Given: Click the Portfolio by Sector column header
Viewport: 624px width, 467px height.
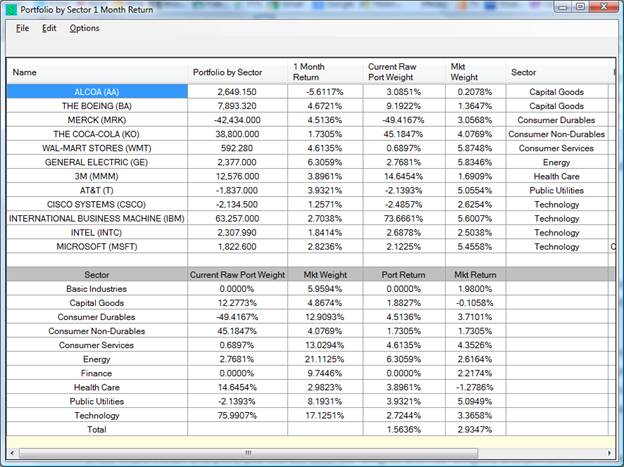Looking at the screenshot, I should [238, 72].
